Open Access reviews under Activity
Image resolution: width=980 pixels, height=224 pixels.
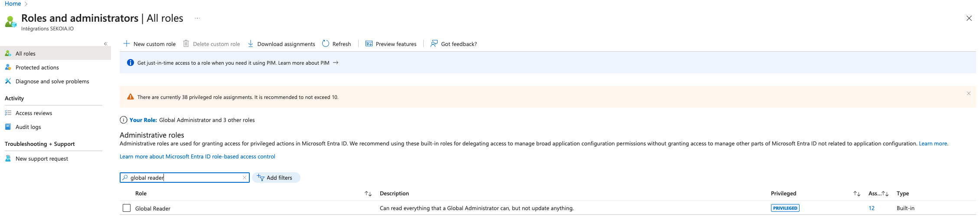[34, 113]
